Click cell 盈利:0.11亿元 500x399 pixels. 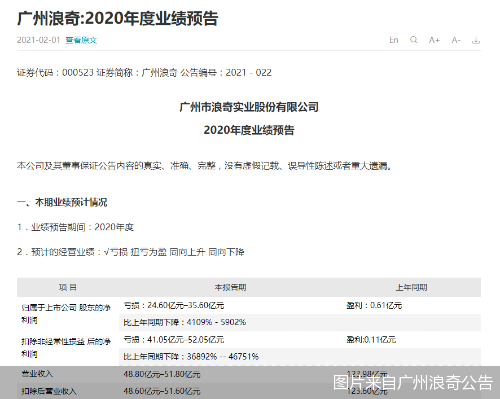tap(371, 340)
